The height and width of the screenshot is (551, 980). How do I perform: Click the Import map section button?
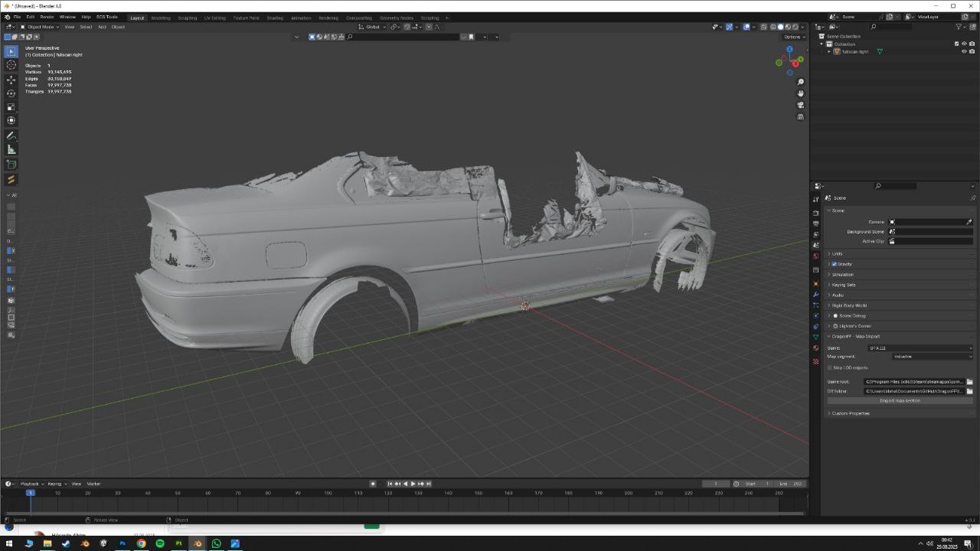tap(900, 401)
